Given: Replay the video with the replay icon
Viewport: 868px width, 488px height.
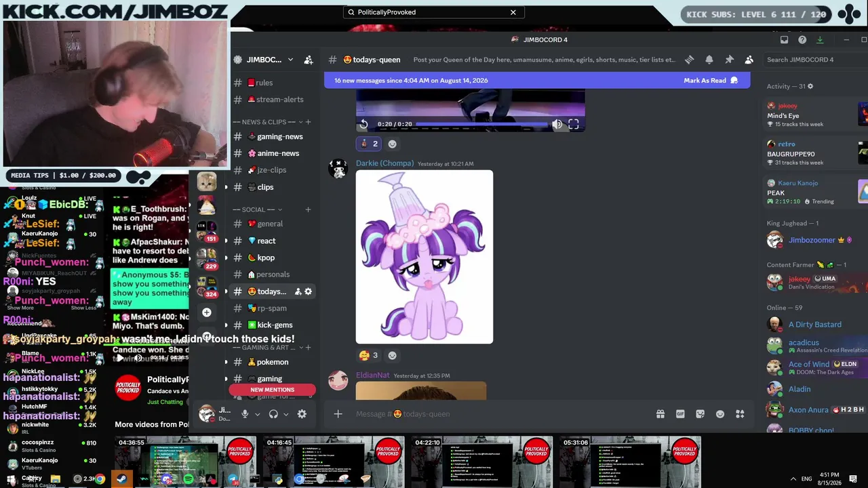Looking at the screenshot, I should pos(363,124).
